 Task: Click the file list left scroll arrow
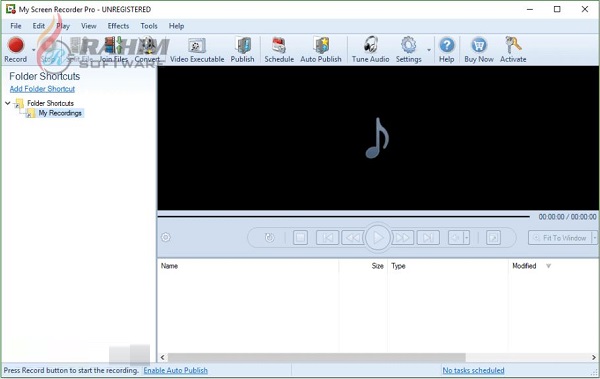[163, 358]
